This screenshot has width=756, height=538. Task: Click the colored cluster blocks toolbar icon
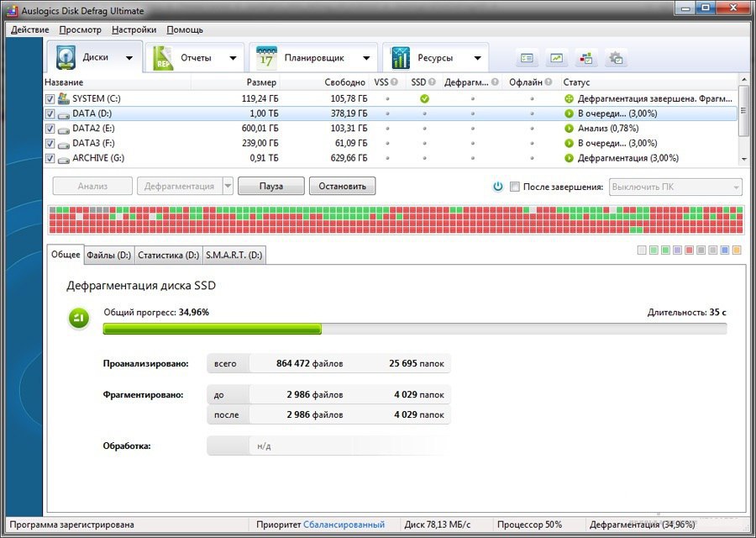[586, 58]
